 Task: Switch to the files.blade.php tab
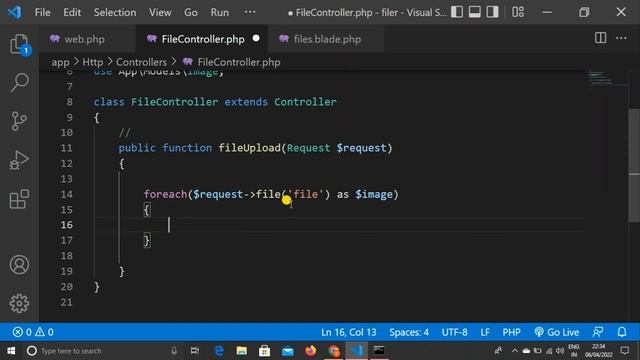[x=327, y=39]
